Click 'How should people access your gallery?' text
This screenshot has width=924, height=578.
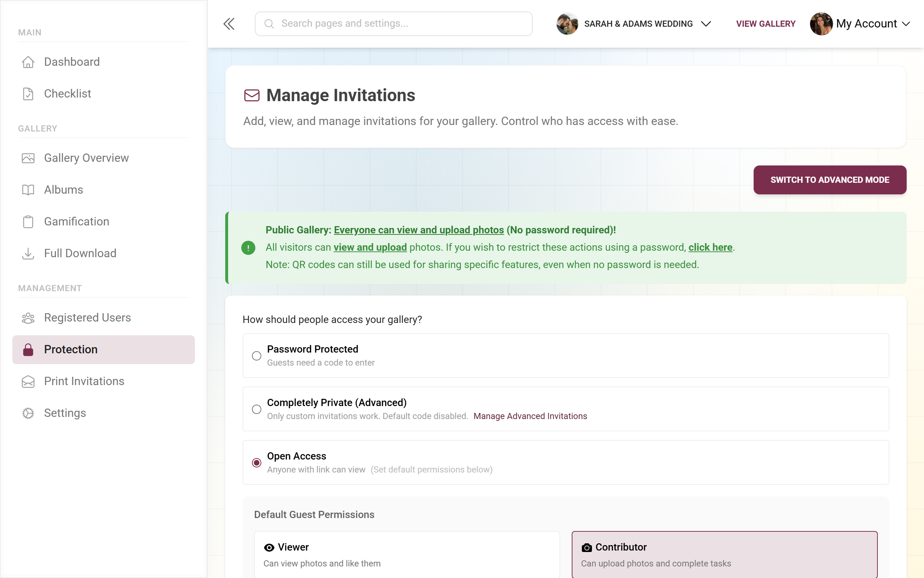332,320
